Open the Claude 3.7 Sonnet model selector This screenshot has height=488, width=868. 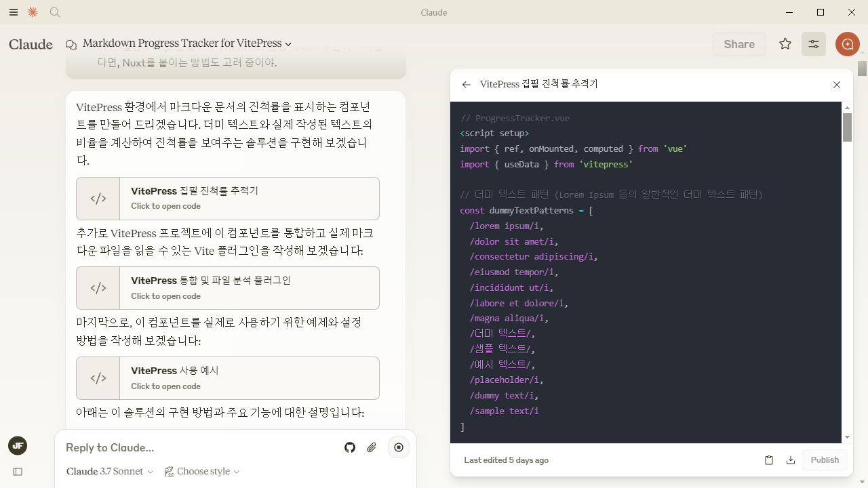coord(111,471)
